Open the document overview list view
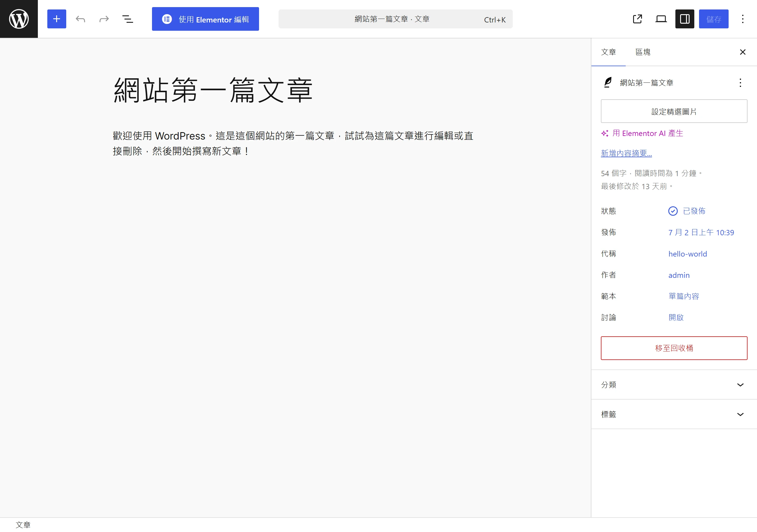The height and width of the screenshot is (532, 757). point(127,19)
